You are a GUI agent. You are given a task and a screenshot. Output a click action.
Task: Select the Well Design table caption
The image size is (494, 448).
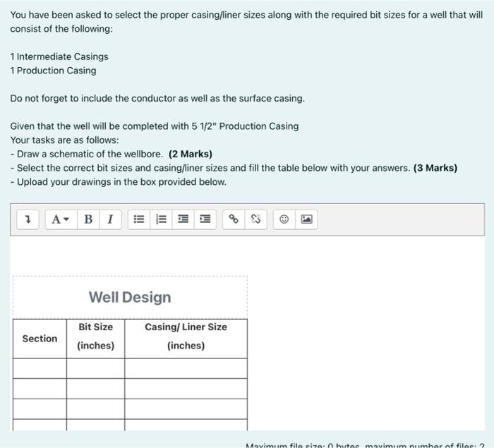130,298
